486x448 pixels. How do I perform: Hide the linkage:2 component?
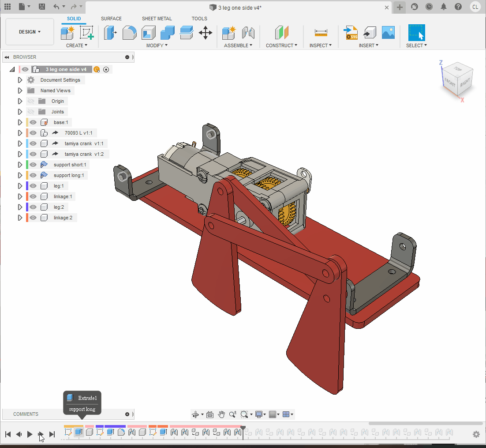[x=33, y=218]
